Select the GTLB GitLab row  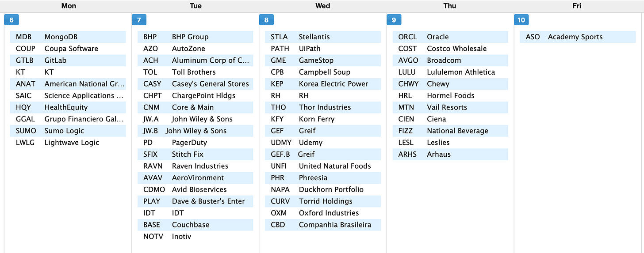68,60
